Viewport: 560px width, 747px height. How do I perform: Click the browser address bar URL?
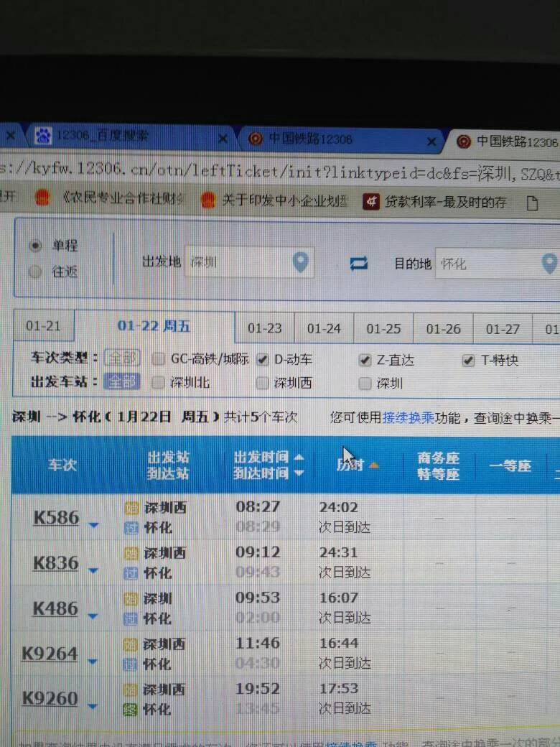280,170
